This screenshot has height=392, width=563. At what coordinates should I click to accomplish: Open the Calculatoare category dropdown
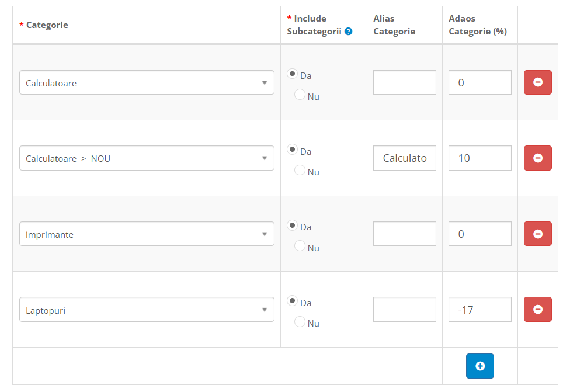pos(147,83)
